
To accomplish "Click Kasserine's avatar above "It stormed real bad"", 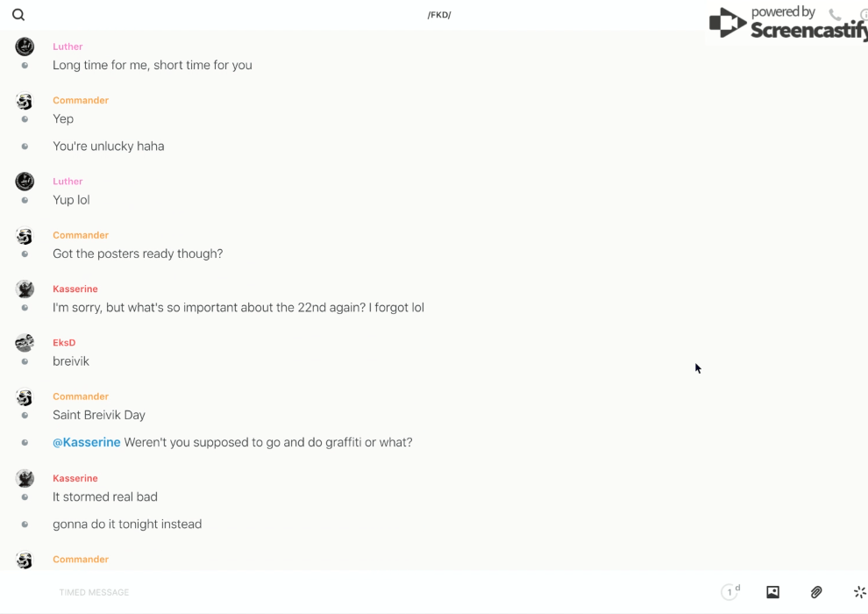I will coord(25,479).
